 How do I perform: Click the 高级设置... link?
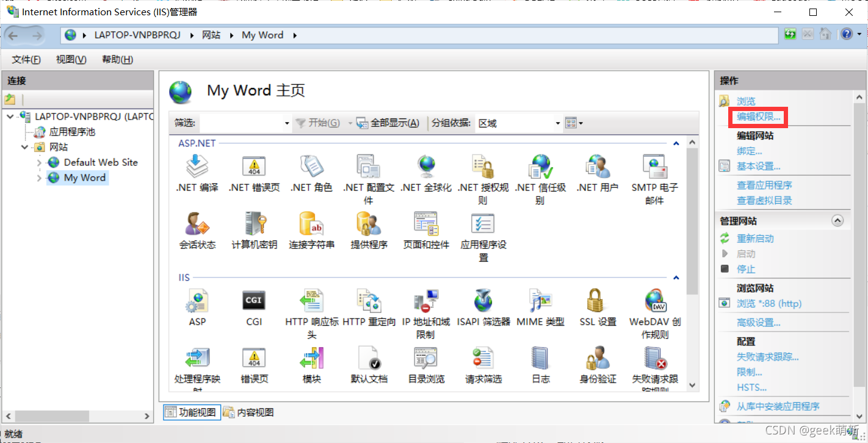pos(759,322)
